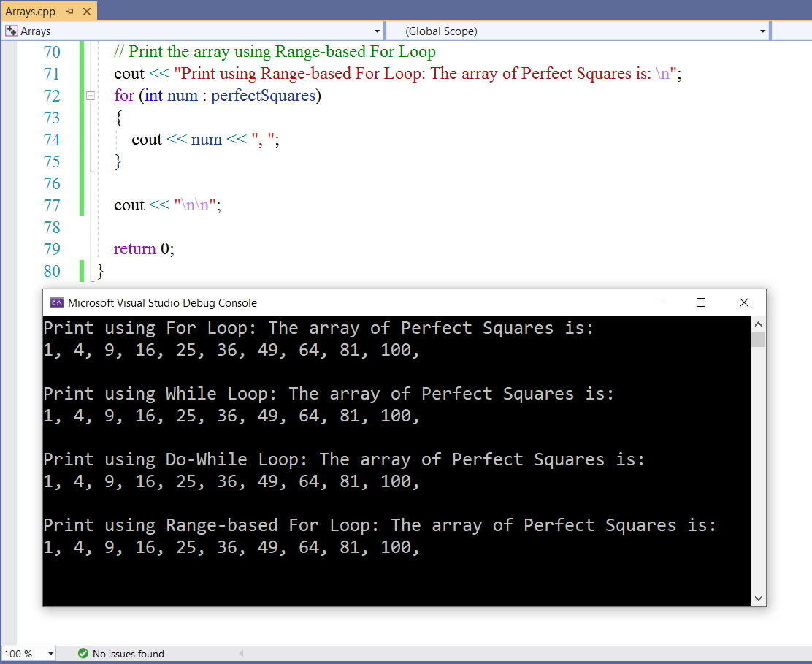Click line number 72

(x=52, y=96)
